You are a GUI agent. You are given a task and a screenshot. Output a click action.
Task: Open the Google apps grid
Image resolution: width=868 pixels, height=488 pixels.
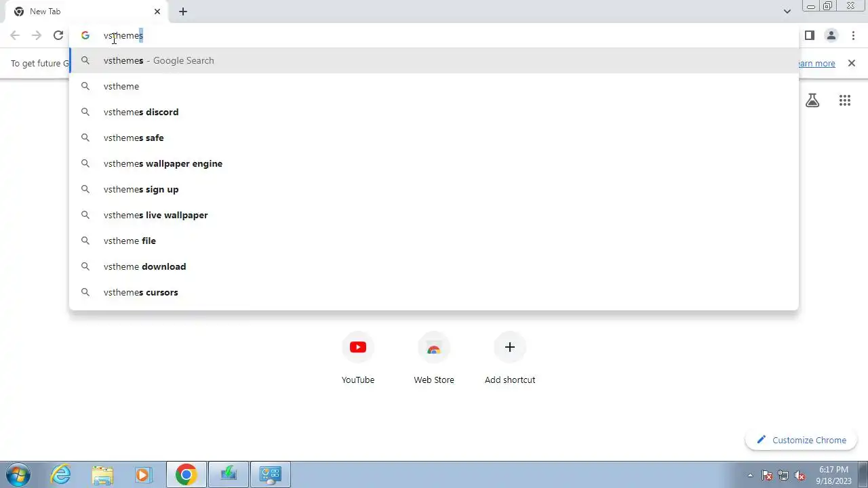pos(845,100)
